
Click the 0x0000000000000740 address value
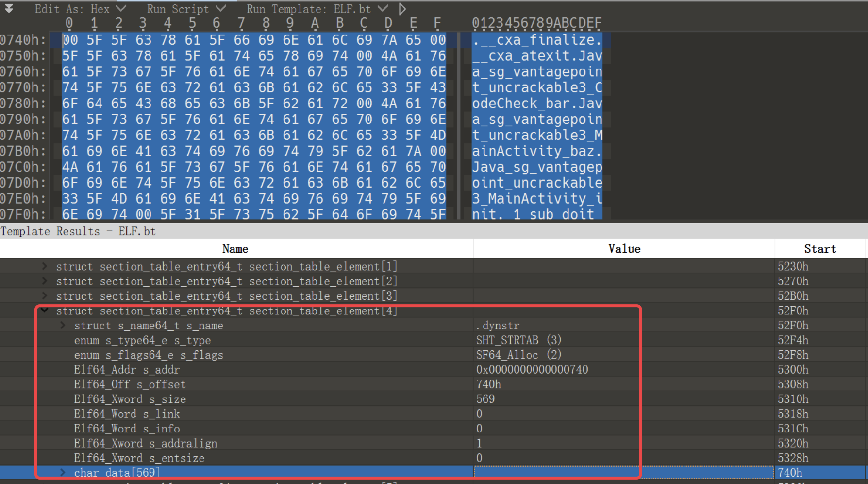click(x=532, y=370)
